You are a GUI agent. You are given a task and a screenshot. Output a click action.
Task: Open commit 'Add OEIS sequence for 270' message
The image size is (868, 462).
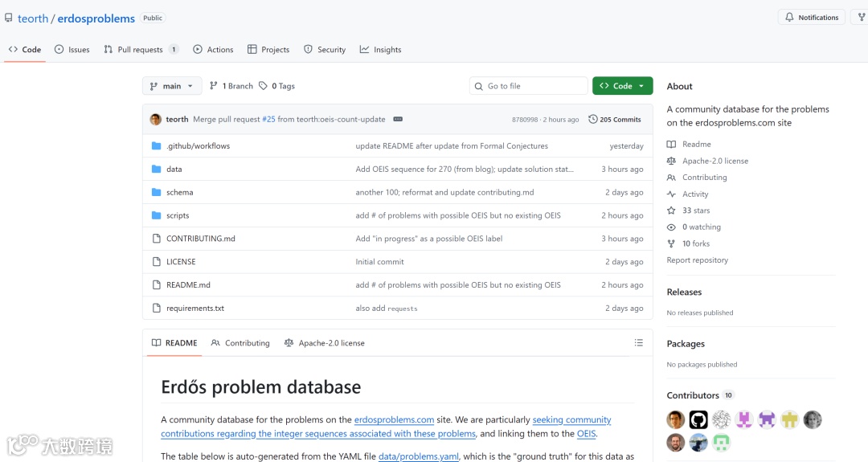pyautogui.click(x=465, y=169)
